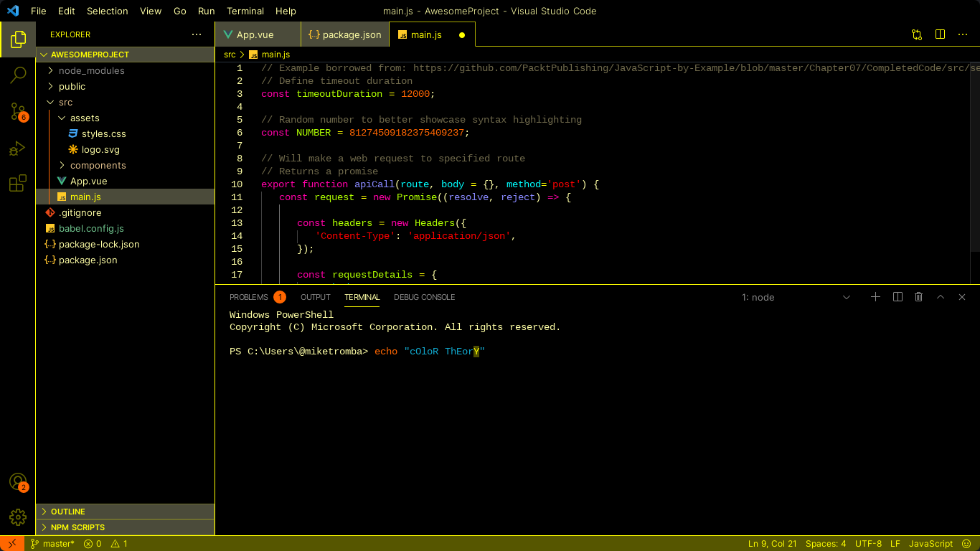Collapse the assets folder
The width and height of the screenshot is (980, 551).
pos(125,118)
